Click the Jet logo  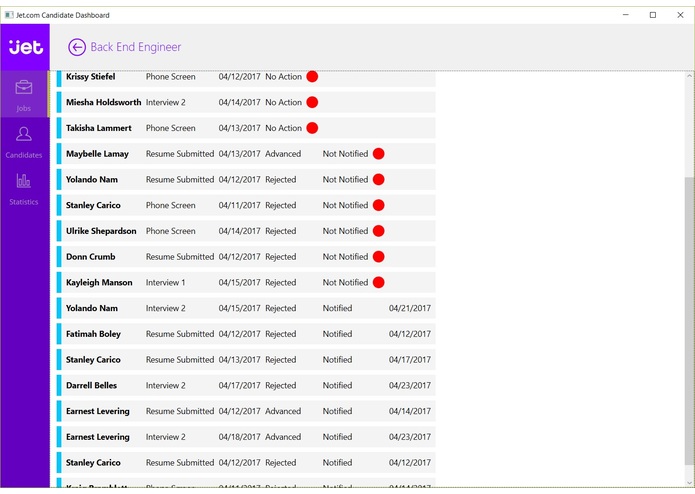pyautogui.click(x=26, y=47)
